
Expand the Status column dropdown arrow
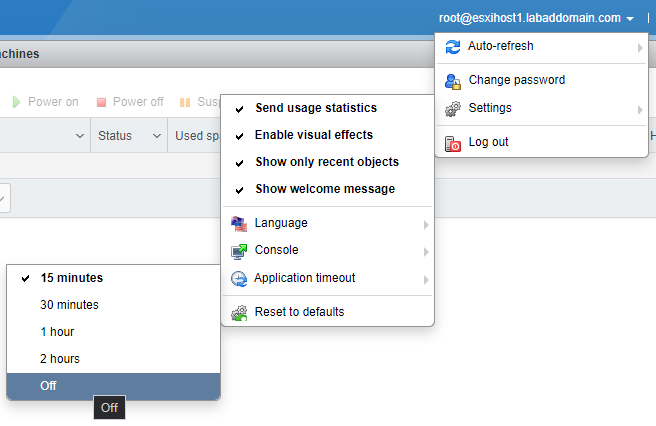point(157,136)
